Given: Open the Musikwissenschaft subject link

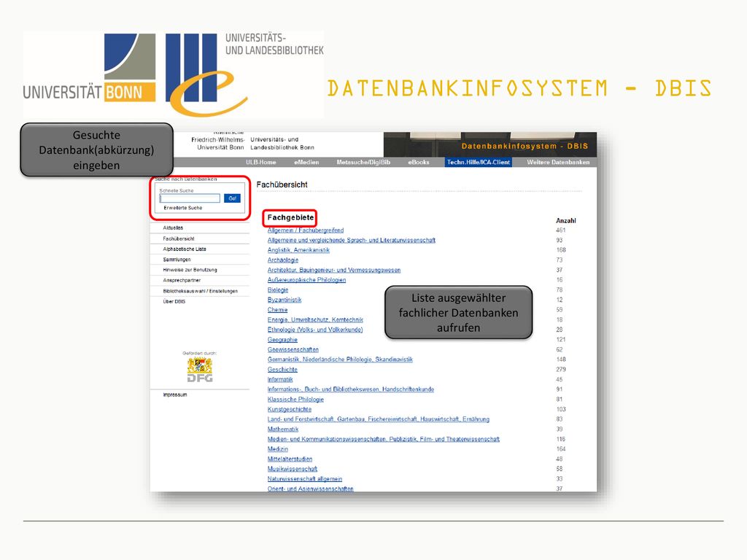Looking at the screenshot, I should pyautogui.click(x=292, y=469).
